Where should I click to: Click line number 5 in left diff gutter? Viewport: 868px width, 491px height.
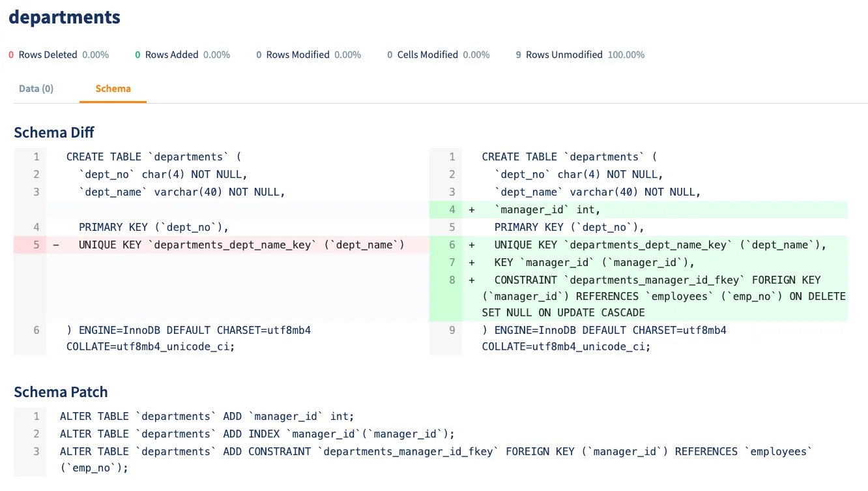[36, 245]
